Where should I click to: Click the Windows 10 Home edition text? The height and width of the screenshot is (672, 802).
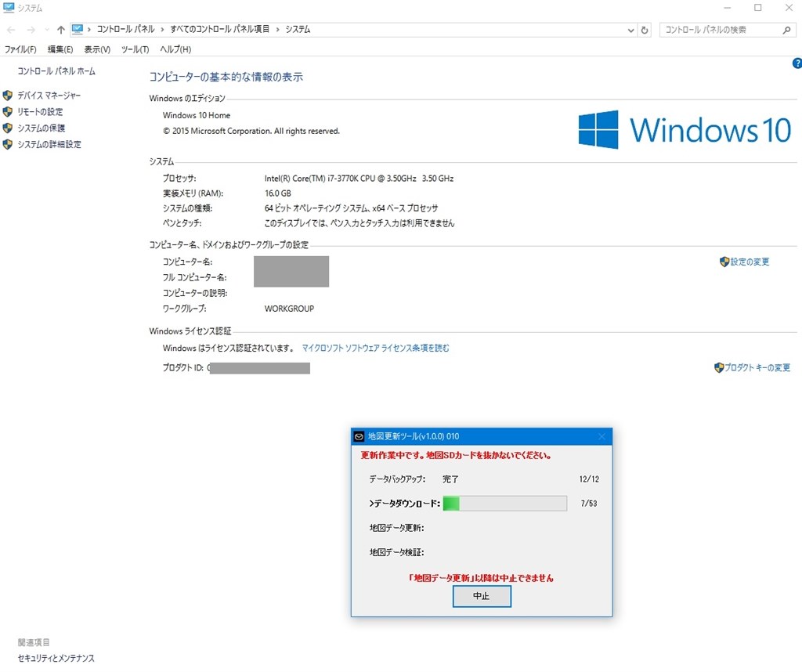(x=197, y=116)
